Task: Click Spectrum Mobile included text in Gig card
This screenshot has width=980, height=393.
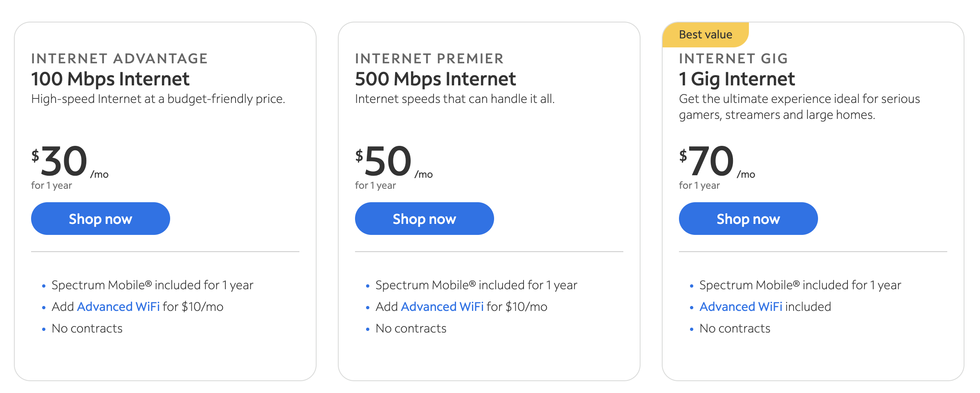Action: click(800, 285)
